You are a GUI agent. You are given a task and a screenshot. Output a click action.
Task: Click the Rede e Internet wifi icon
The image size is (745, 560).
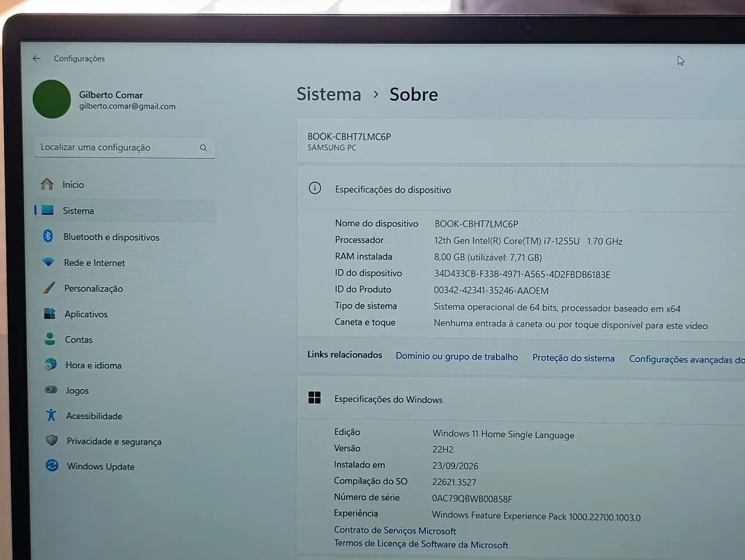(x=49, y=262)
